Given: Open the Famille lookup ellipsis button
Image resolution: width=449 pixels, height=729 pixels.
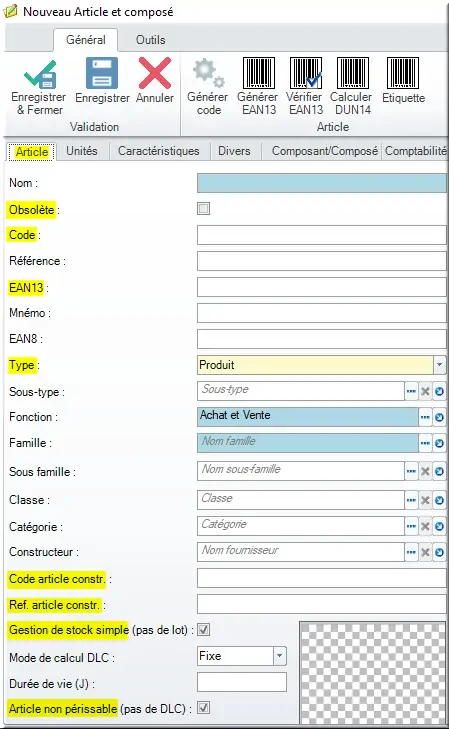Looking at the screenshot, I should point(425,443).
